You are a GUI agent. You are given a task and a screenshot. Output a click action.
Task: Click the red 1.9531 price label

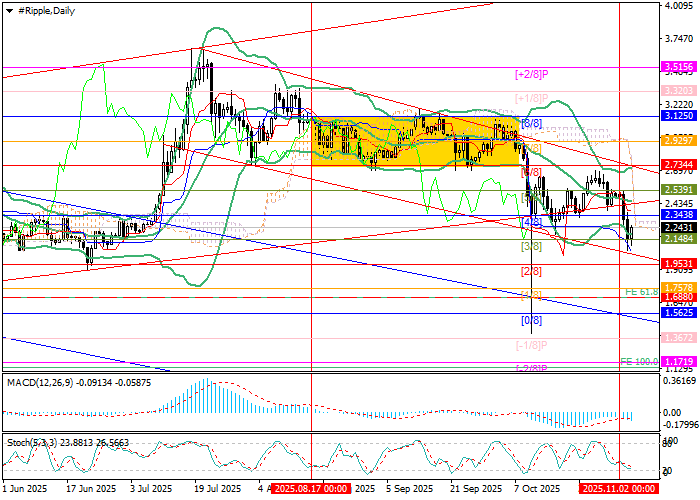pos(679,263)
